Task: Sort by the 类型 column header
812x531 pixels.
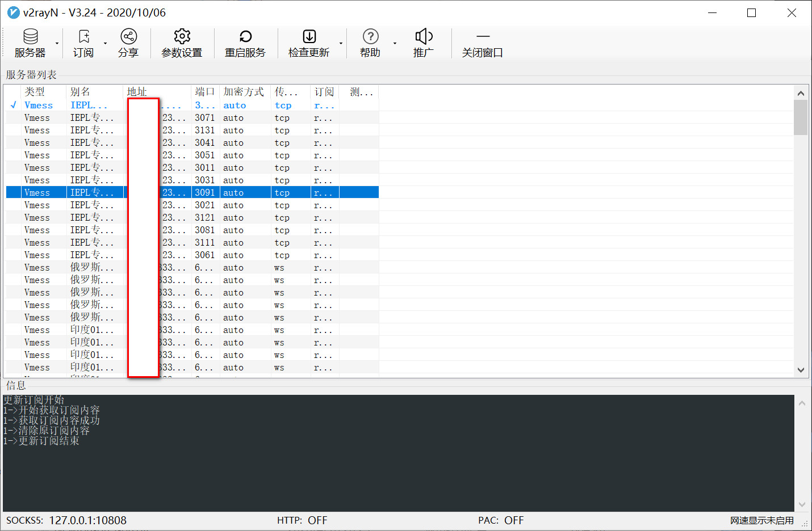Action: 44,92
